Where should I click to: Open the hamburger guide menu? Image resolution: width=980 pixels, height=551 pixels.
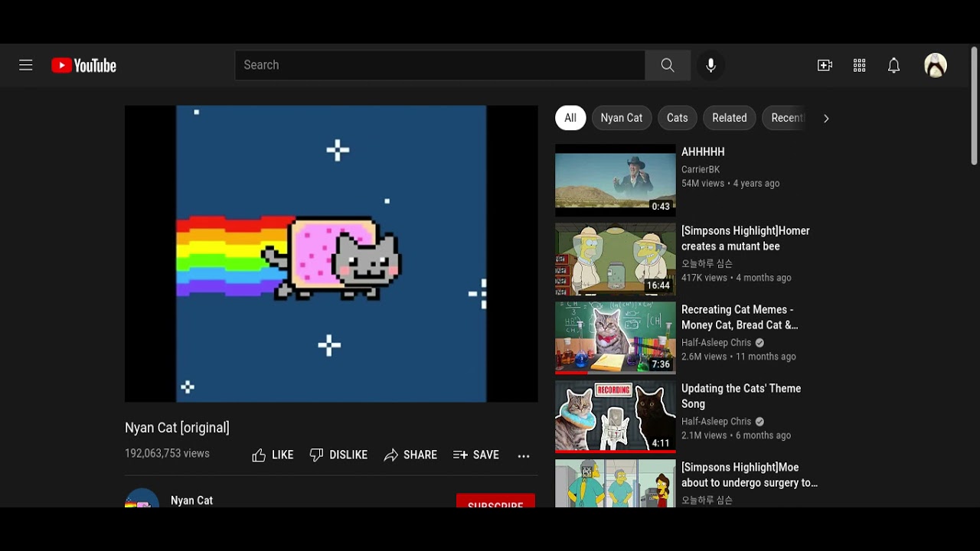click(x=26, y=65)
